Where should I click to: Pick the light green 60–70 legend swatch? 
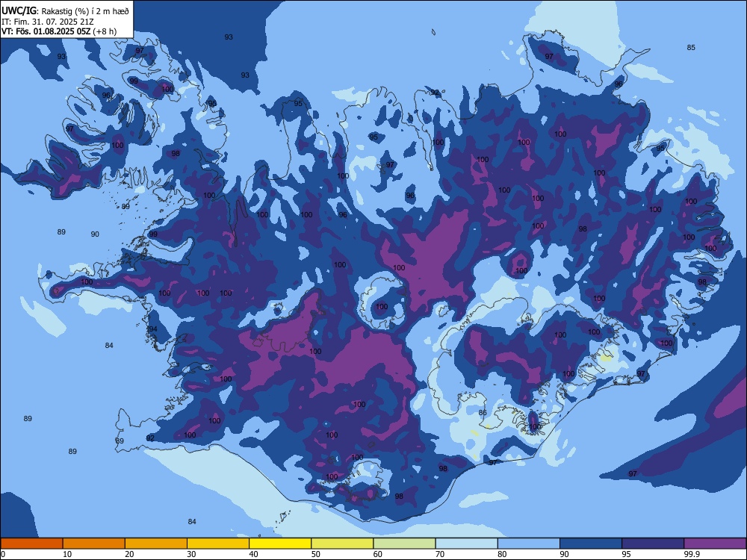[404, 544]
